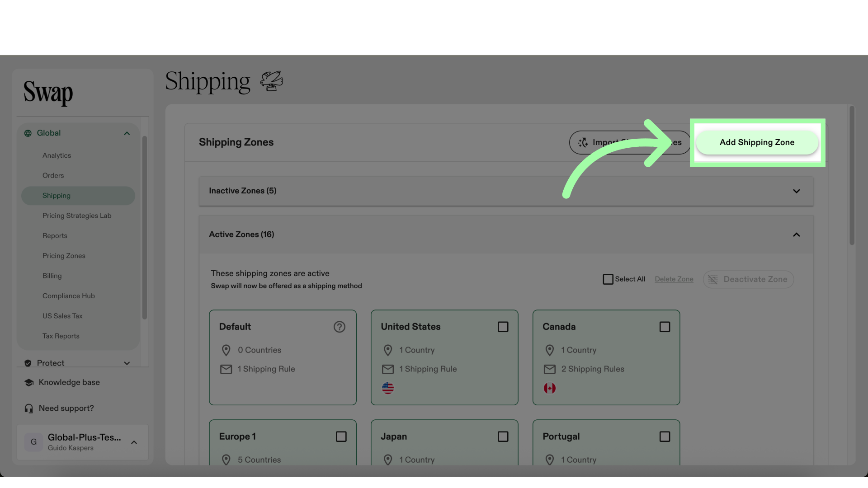Open the Canada zone card title
The image size is (868, 488).
pyautogui.click(x=559, y=327)
